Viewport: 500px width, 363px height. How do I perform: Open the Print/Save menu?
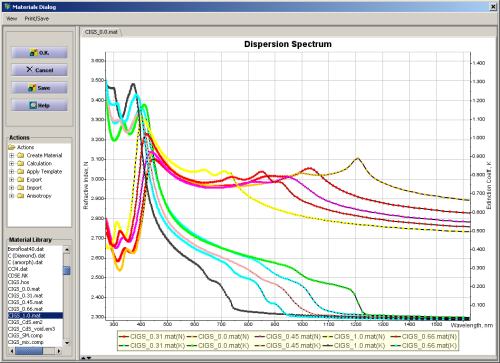(x=37, y=19)
